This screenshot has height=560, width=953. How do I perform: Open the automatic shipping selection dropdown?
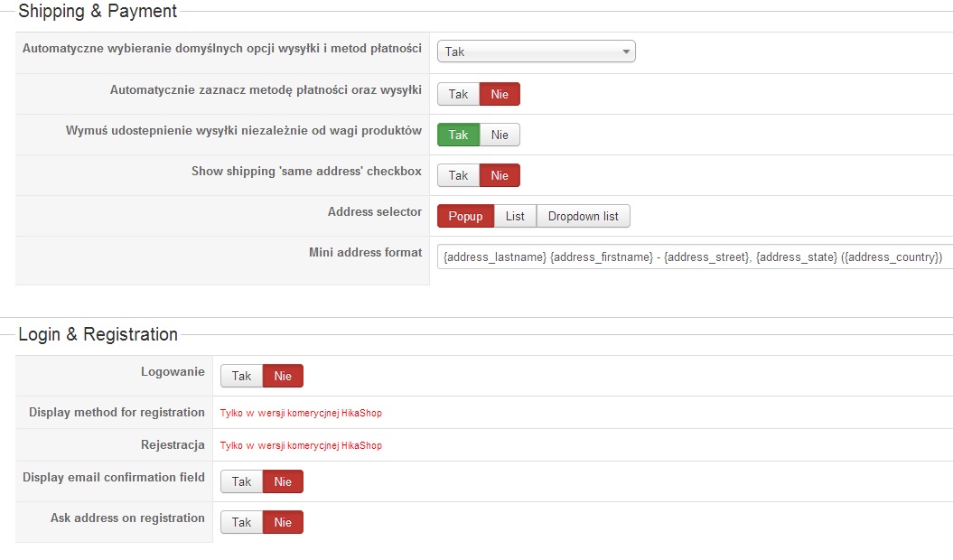tap(536, 52)
